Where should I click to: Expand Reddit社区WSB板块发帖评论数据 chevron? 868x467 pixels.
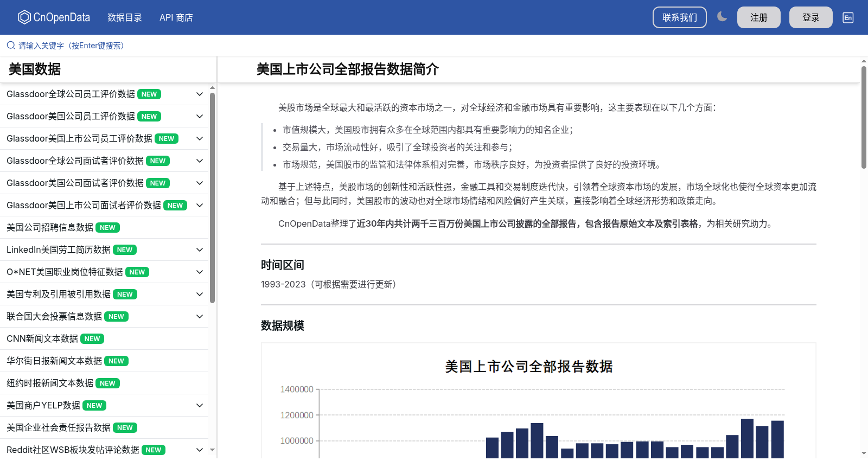(x=200, y=450)
